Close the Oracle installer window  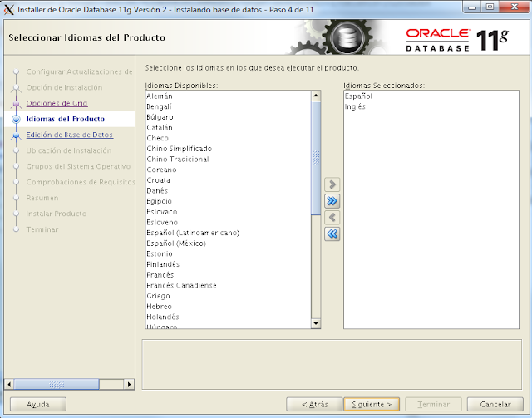point(515,7)
